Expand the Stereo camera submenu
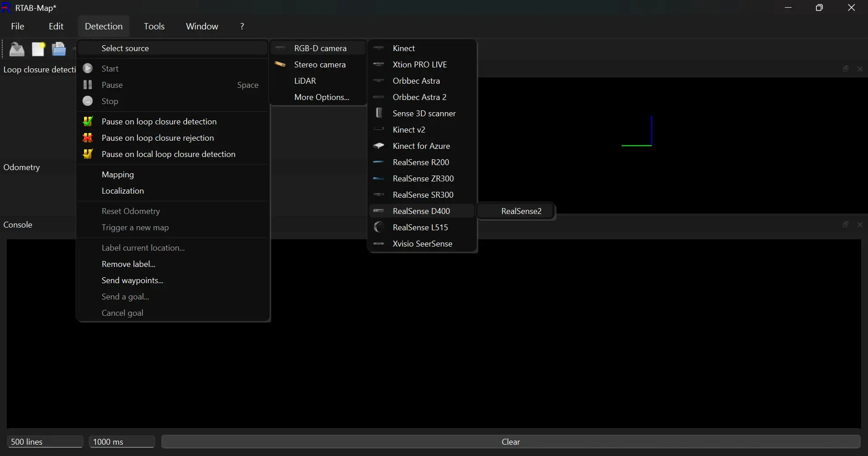Image resolution: width=868 pixels, height=456 pixels. [318, 65]
